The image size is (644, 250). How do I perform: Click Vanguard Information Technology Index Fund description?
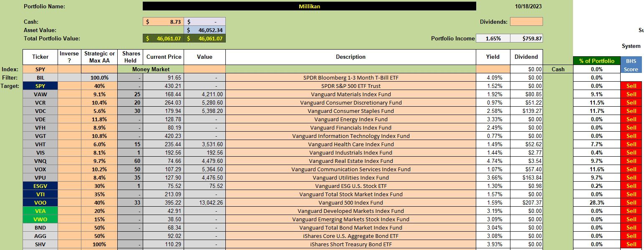pyautogui.click(x=351, y=136)
